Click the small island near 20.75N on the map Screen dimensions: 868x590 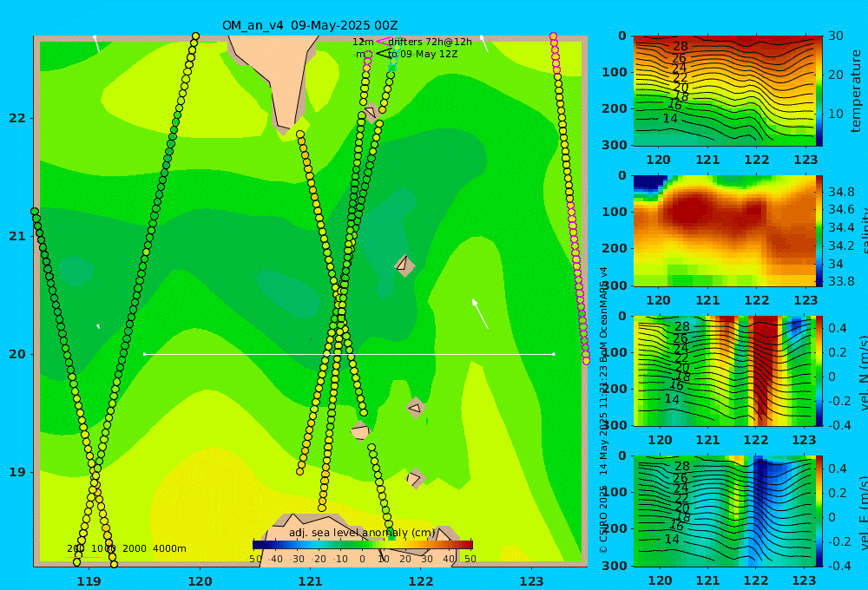(404, 265)
